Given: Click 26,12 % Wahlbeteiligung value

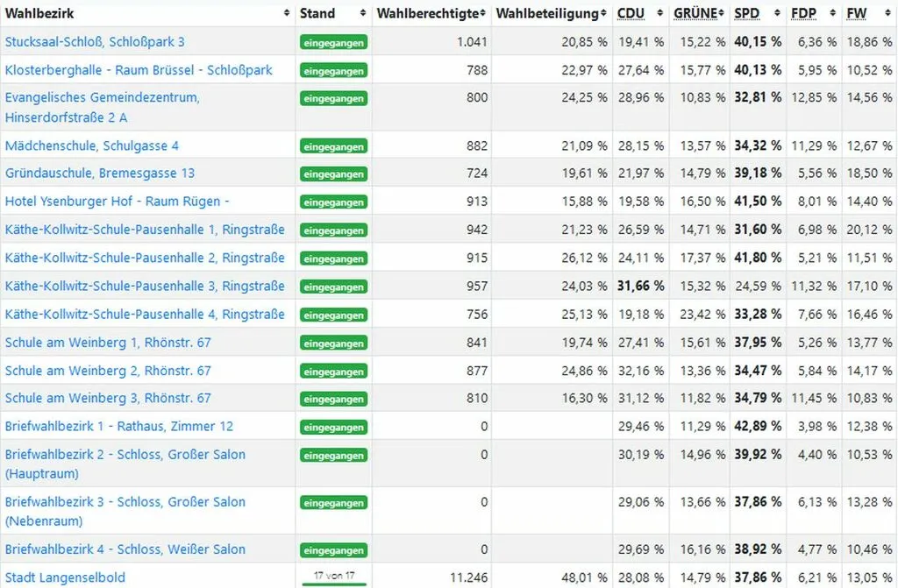Looking at the screenshot, I should coord(584,258).
